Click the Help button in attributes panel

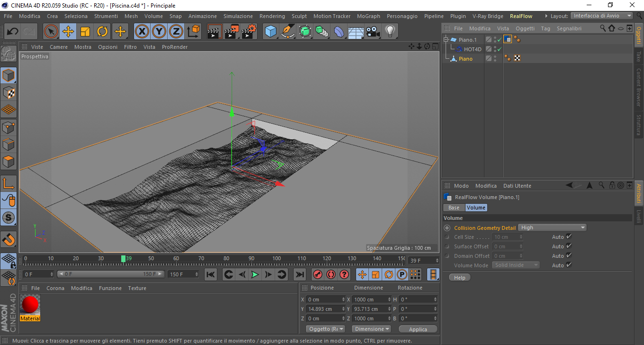(x=459, y=278)
